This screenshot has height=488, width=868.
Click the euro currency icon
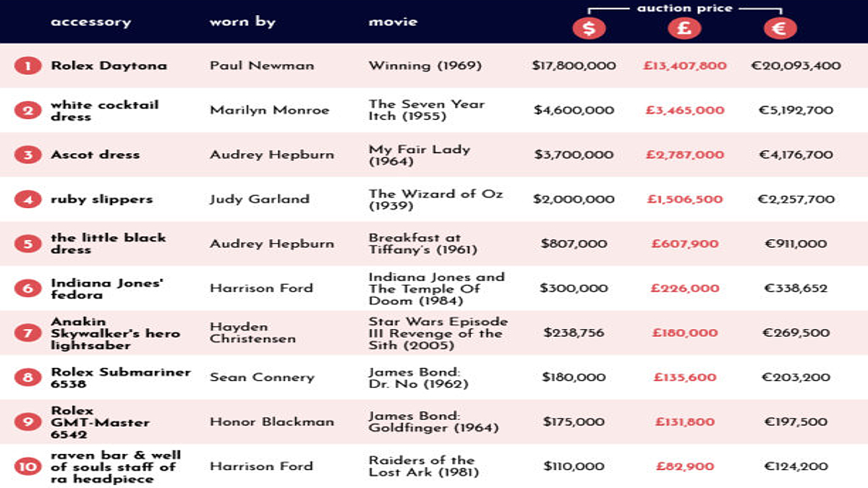click(780, 28)
